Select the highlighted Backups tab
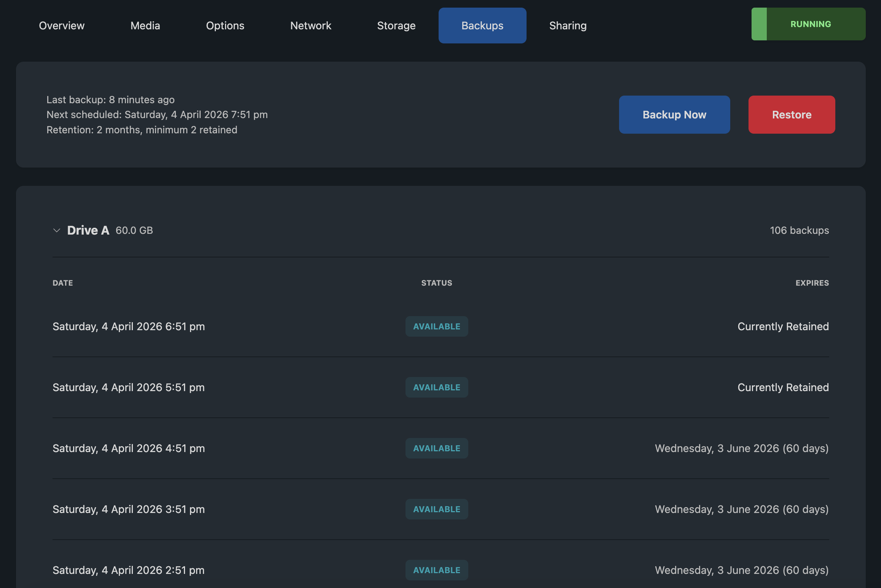881x588 pixels. (x=482, y=25)
